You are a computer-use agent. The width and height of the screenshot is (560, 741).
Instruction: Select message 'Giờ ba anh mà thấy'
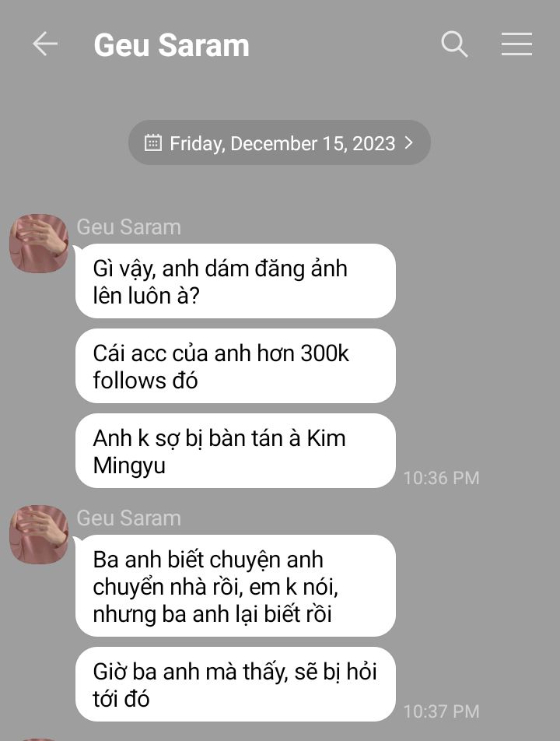pyautogui.click(x=235, y=684)
